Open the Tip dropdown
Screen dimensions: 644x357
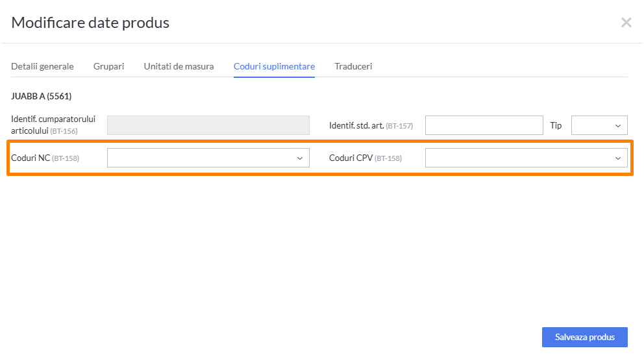(x=599, y=125)
